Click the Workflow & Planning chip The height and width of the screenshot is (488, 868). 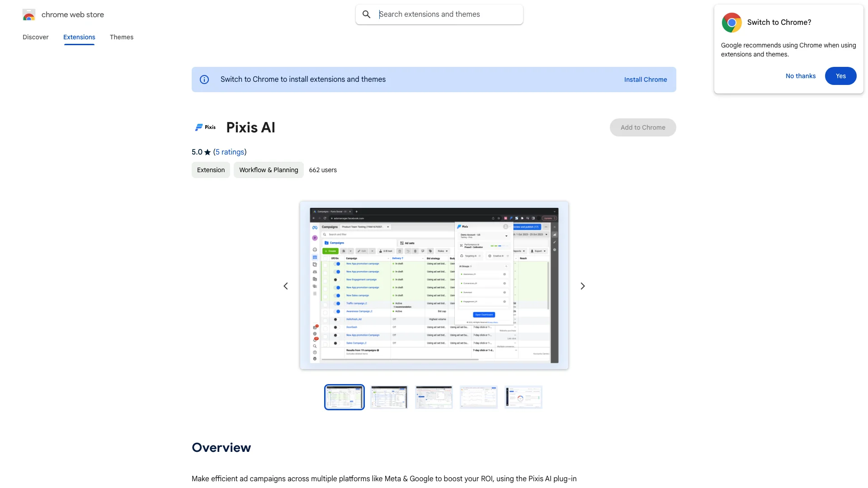coord(269,170)
